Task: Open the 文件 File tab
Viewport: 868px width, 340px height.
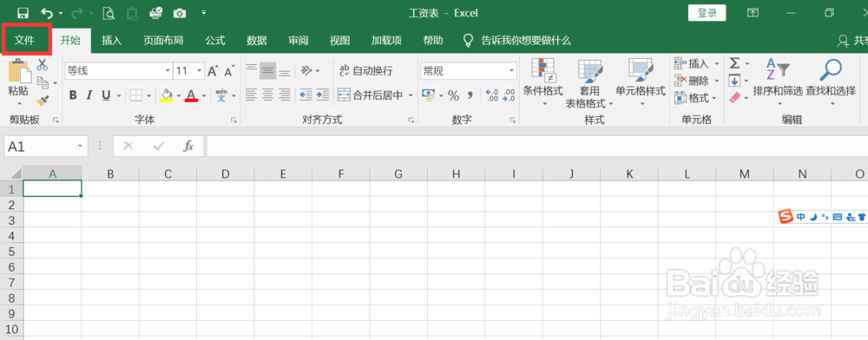Action: 24,40
